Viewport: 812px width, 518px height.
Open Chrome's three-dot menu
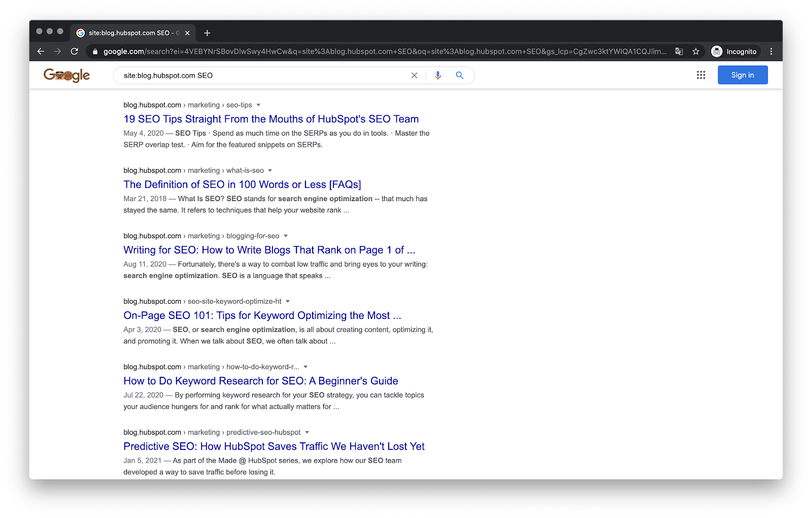click(x=771, y=51)
